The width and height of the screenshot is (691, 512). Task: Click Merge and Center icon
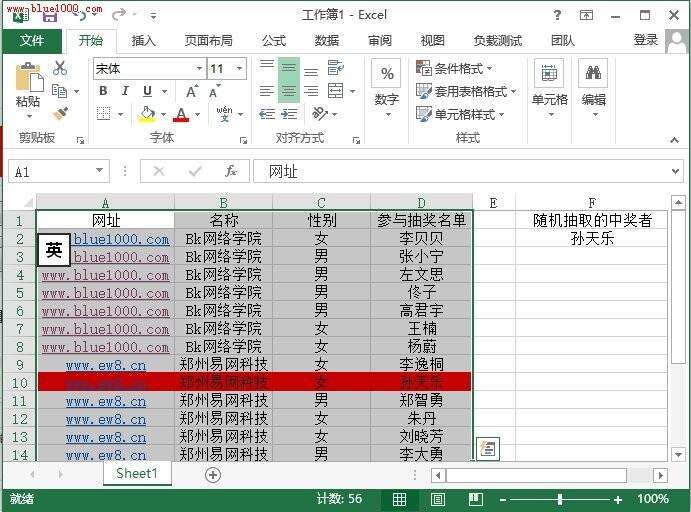click(335, 91)
